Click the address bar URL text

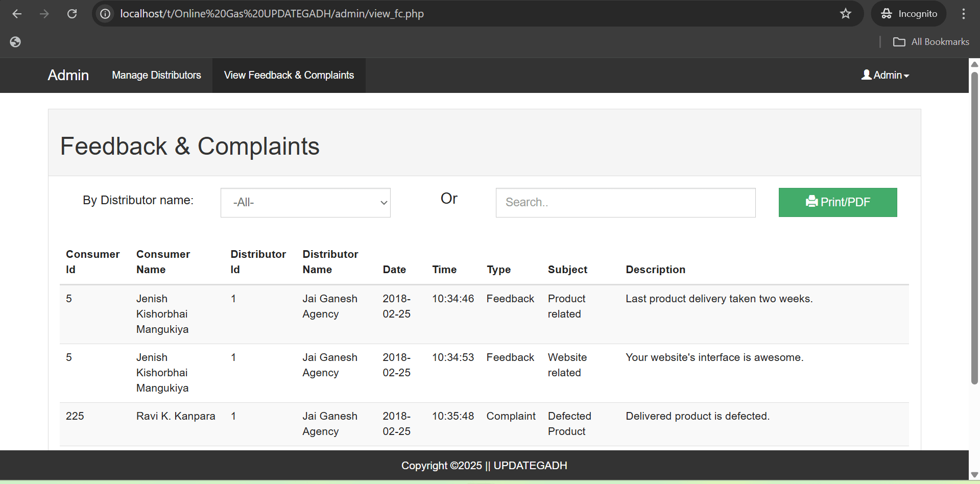pos(272,14)
